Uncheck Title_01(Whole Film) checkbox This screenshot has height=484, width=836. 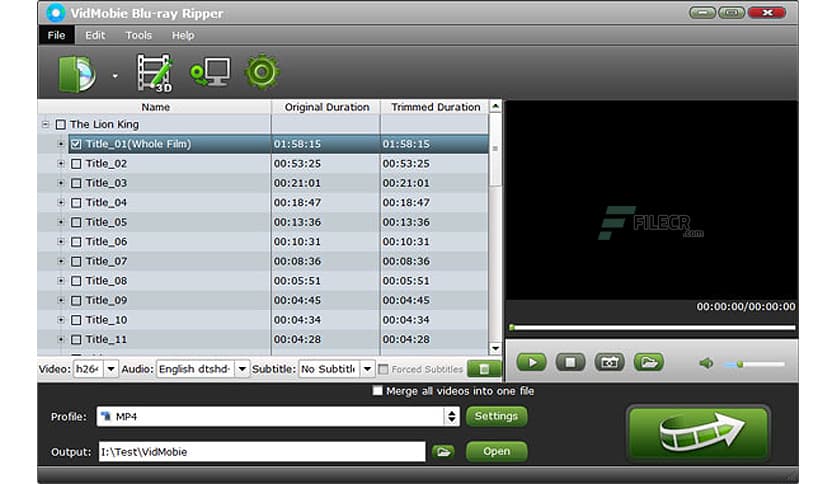76,144
